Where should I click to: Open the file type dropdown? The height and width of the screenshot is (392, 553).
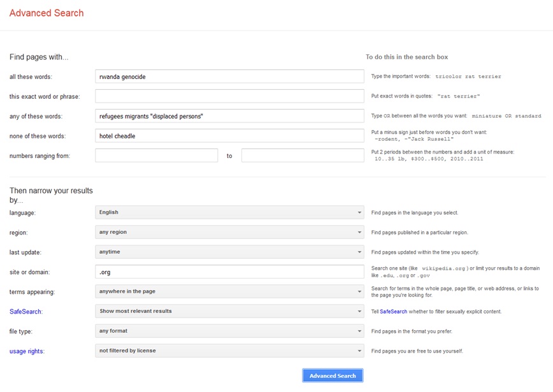coord(229,331)
